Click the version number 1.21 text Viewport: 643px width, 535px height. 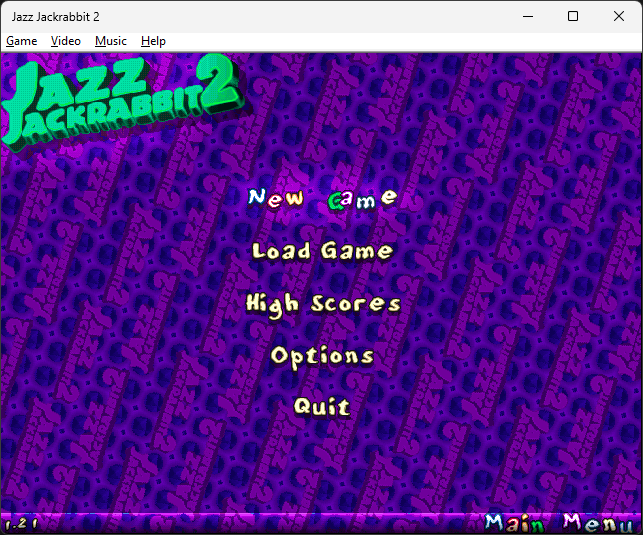coord(22,524)
